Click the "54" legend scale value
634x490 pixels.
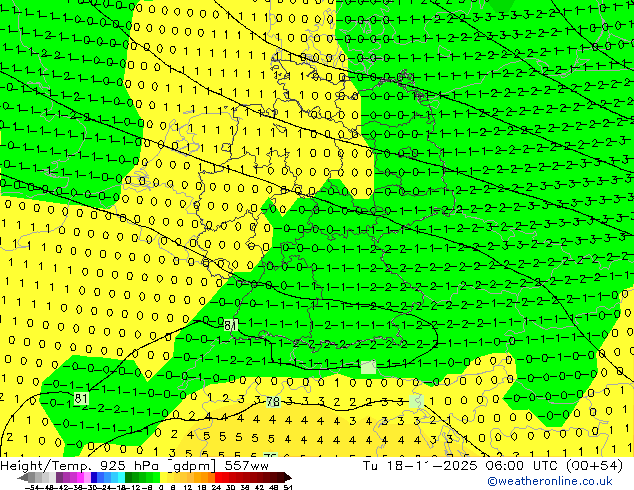pyautogui.click(x=288, y=488)
